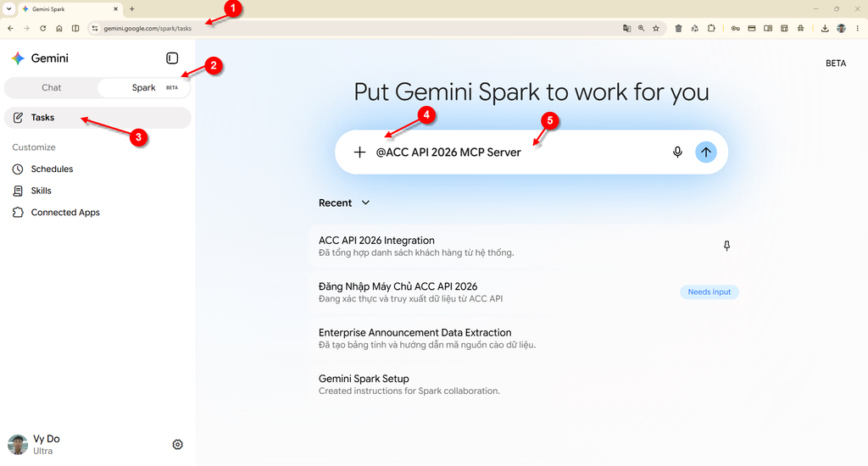Open Enterprise Announcement Data Extraction task
The height and width of the screenshot is (466, 868).
tap(525, 338)
